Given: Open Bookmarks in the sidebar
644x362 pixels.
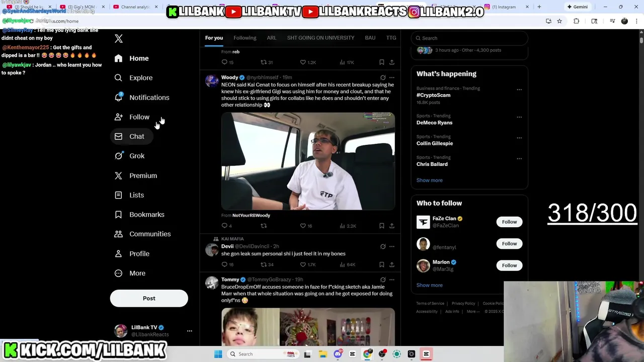Looking at the screenshot, I should [x=140, y=215].
